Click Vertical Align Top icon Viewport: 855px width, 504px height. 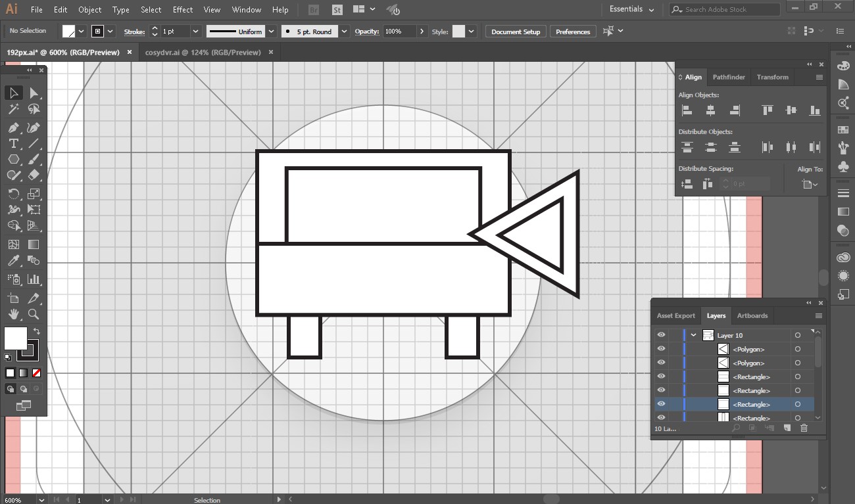point(767,110)
